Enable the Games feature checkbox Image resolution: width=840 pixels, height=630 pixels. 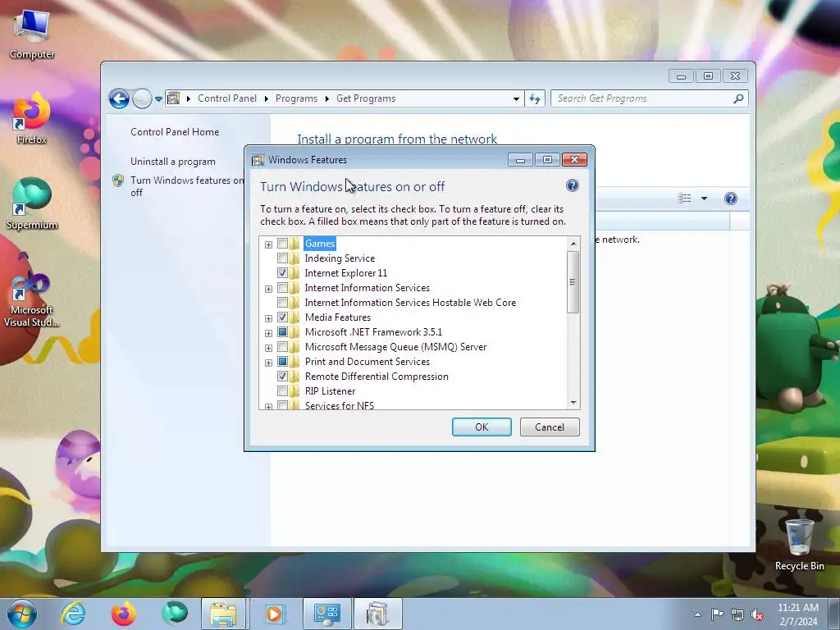(x=282, y=243)
